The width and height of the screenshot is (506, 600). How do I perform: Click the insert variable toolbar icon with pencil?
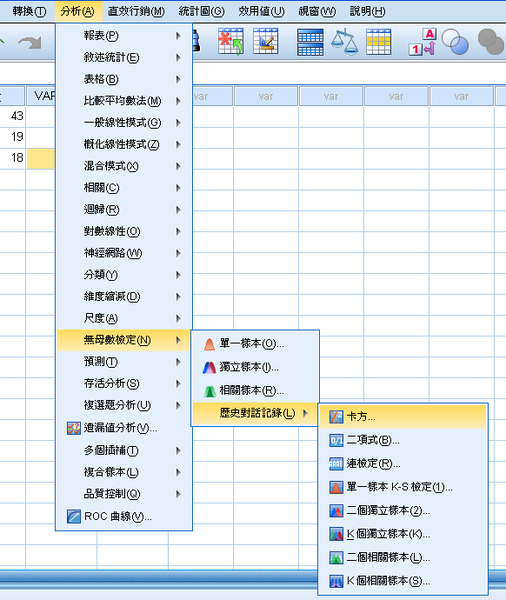click(265, 41)
